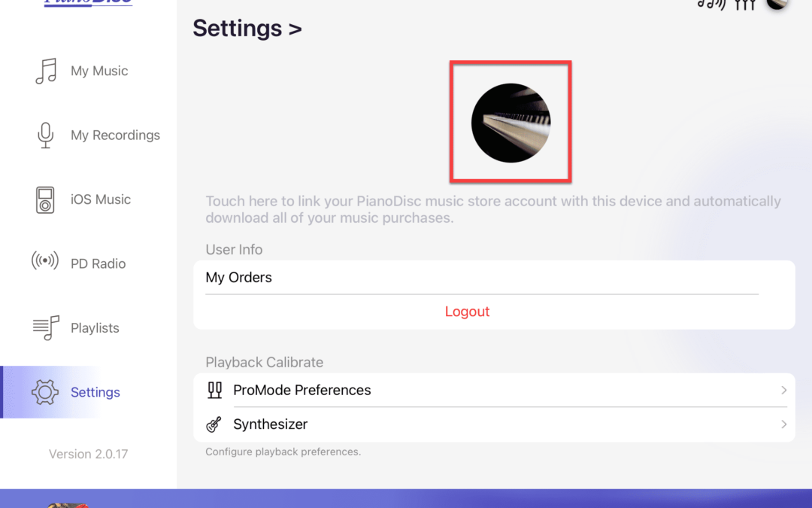The image size is (812, 508).
Task: Click the album art in bottom player bar
Action: point(68,504)
